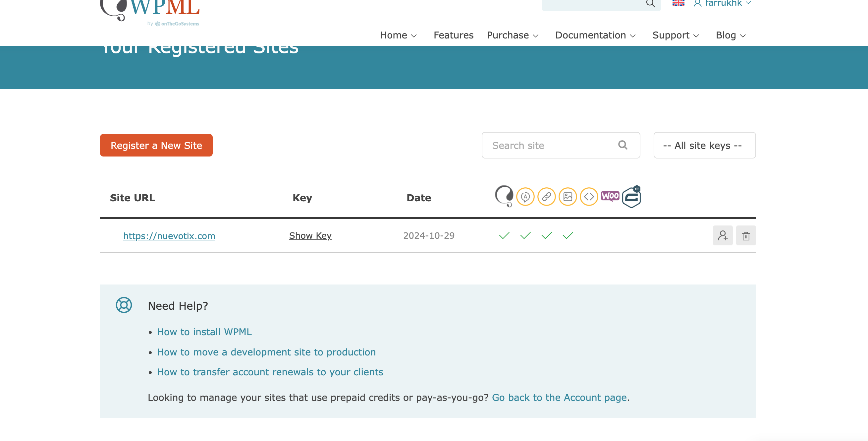Open the language flag selector
The image size is (868, 441).
(678, 3)
